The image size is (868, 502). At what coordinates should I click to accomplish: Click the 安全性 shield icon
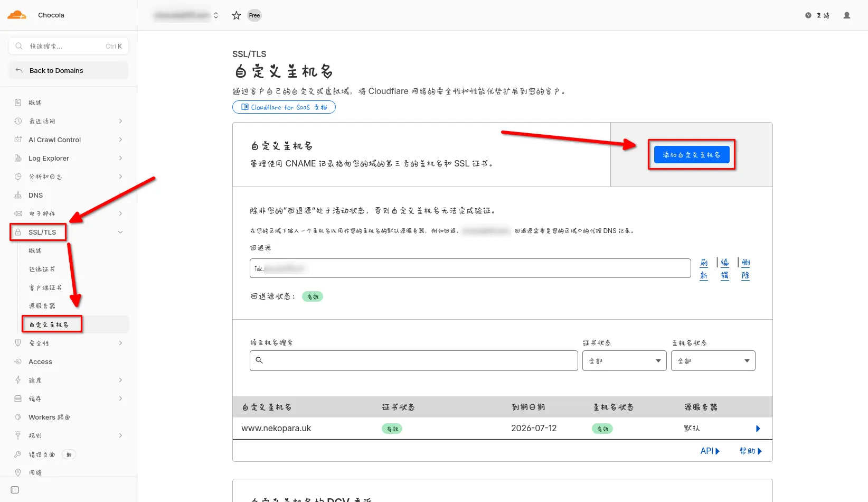18,343
